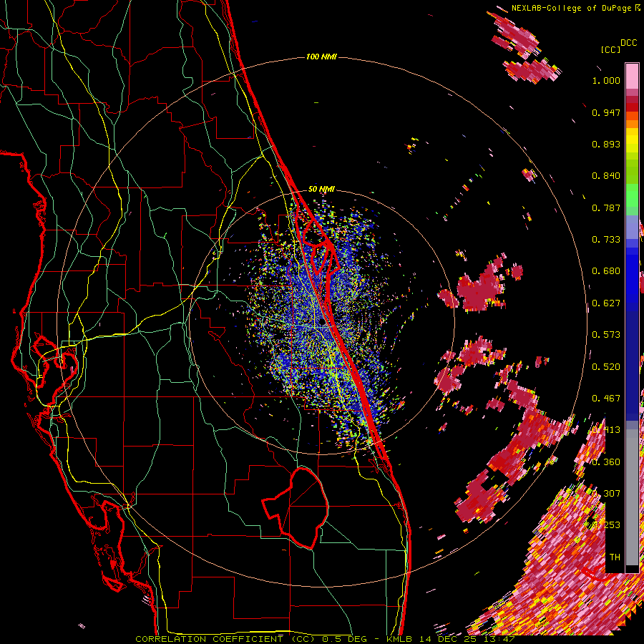Click the 0.520 scale value
This screenshot has height=644, width=644.
(606, 367)
